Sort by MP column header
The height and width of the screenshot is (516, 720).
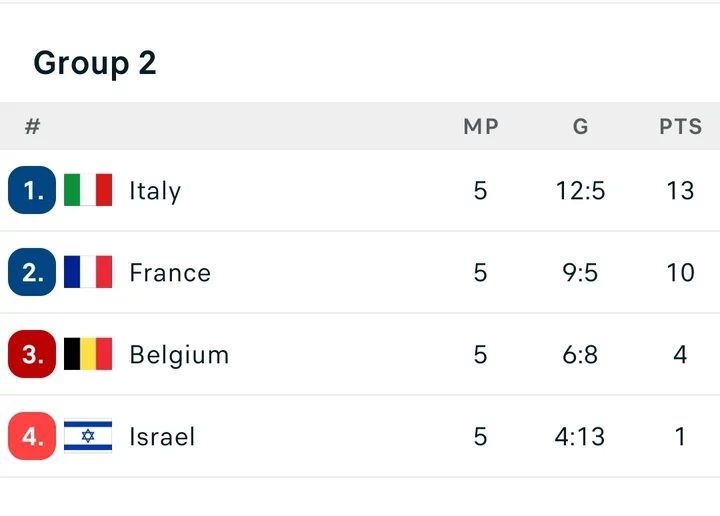480,127
